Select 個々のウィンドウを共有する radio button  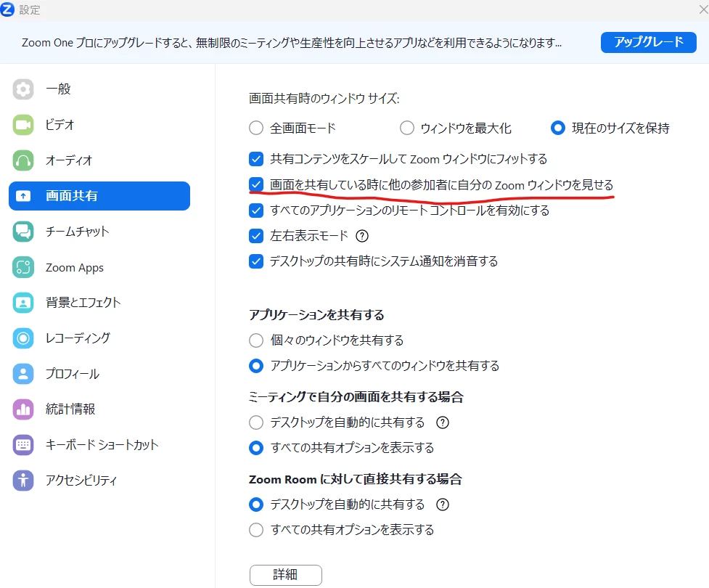click(256, 340)
